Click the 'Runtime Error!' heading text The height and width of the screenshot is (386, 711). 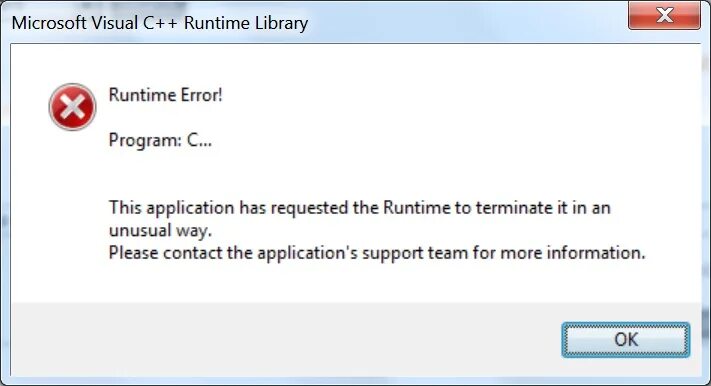[166, 95]
